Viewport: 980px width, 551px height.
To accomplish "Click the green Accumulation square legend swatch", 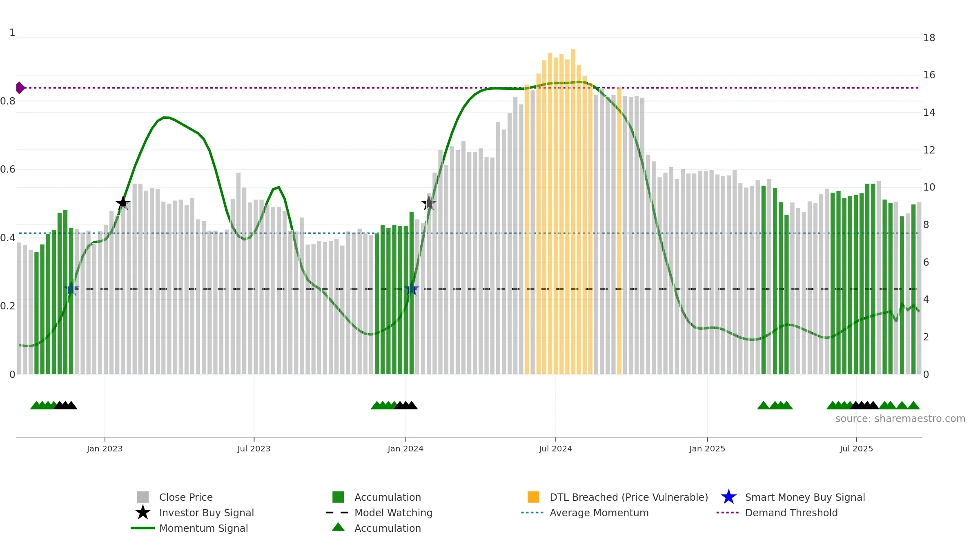I will (338, 497).
